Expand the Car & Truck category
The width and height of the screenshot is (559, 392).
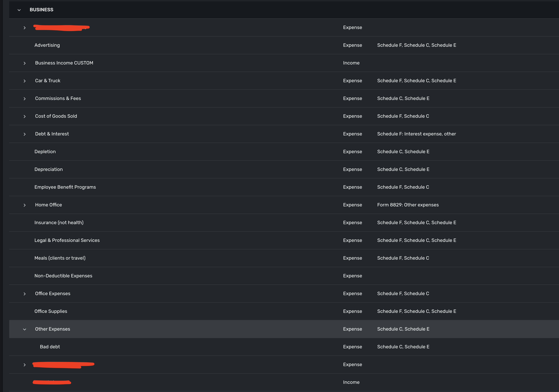pyautogui.click(x=25, y=81)
